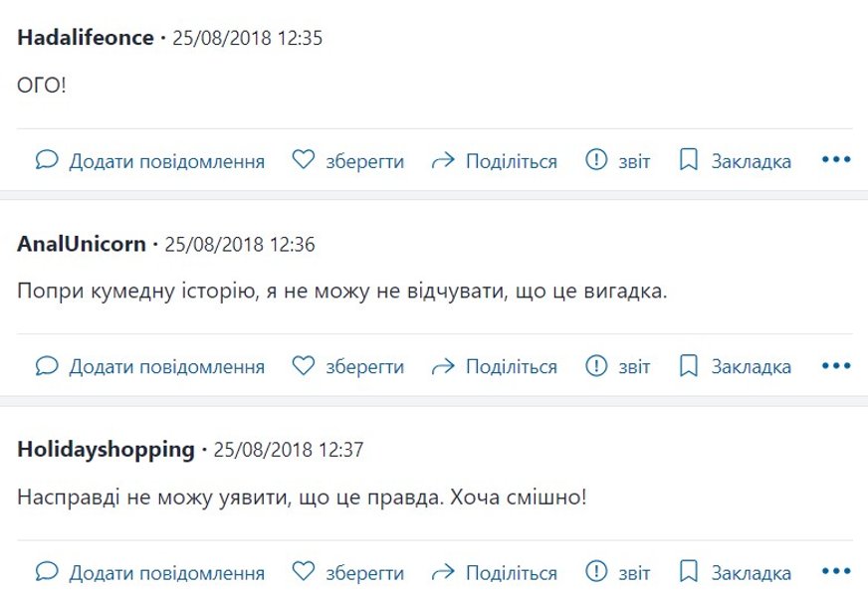Open the ellipsis menu for Hadalifeonce's comment

pos(837,159)
